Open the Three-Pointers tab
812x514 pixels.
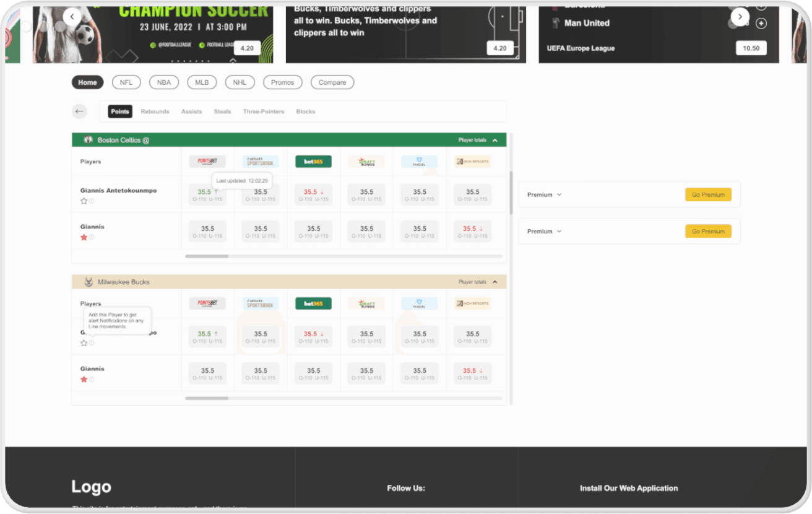point(264,111)
